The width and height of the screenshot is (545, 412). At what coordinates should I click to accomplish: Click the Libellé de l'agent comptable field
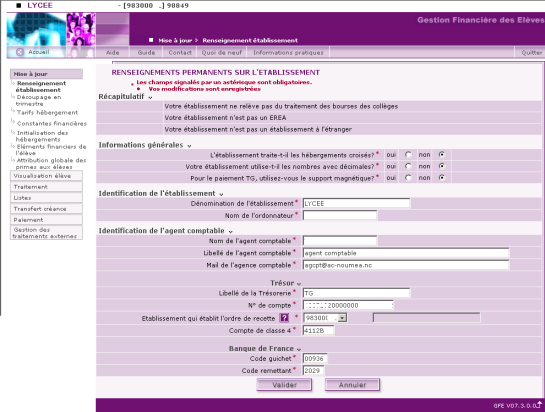click(406, 253)
